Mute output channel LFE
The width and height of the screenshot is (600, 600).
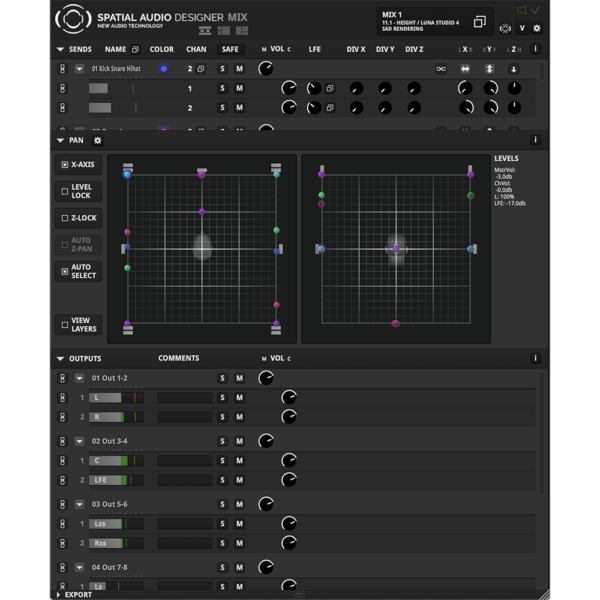click(x=240, y=480)
